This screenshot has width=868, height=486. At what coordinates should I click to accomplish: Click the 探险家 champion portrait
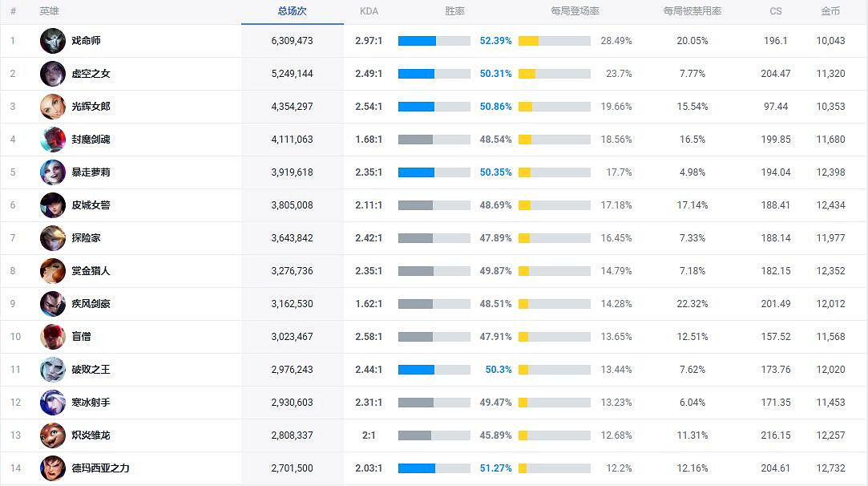pyautogui.click(x=52, y=237)
